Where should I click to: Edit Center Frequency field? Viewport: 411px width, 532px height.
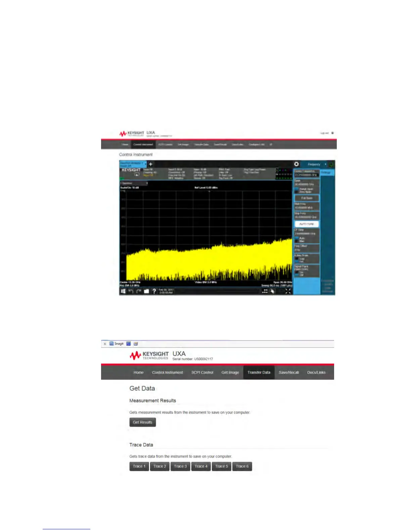[x=307, y=173]
